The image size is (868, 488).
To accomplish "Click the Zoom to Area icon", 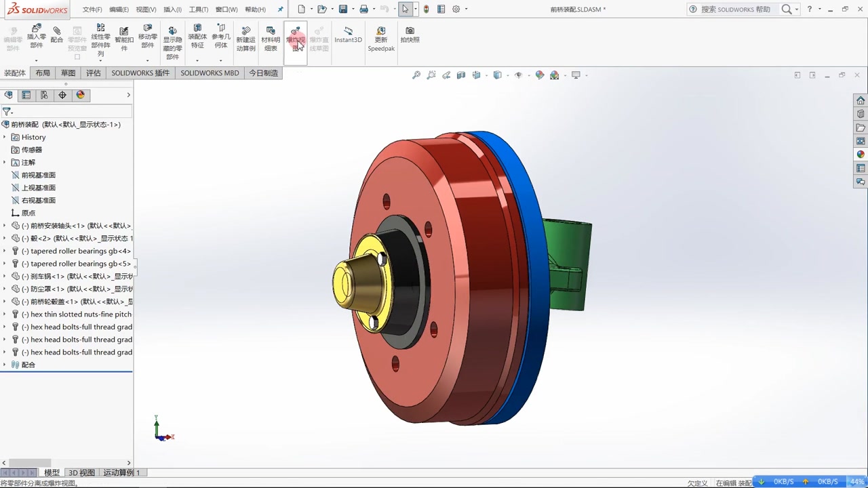I will click(x=431, y=75).
